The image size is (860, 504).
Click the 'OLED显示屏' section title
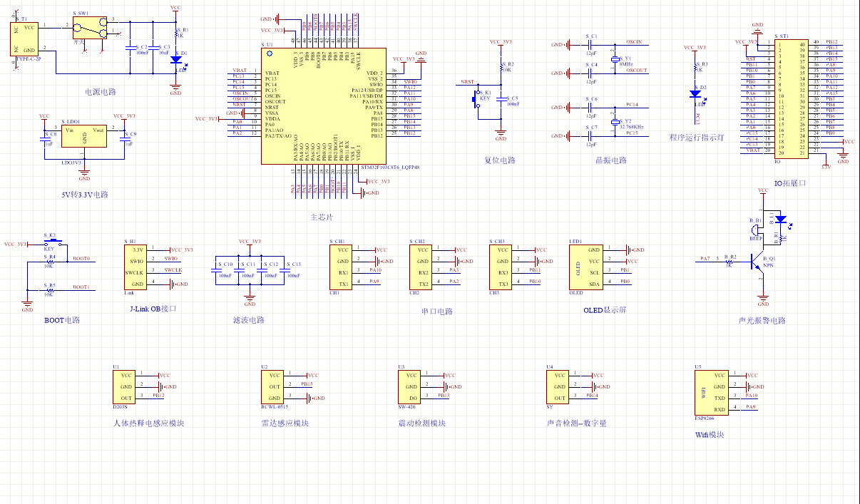coord(605,312)
